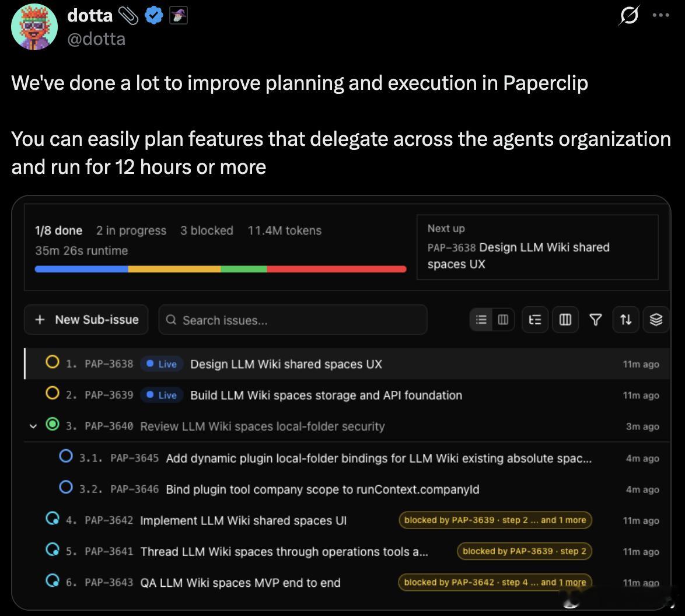Open the sort order options
This screenshot has height=616, width=685.
point(625,319)
